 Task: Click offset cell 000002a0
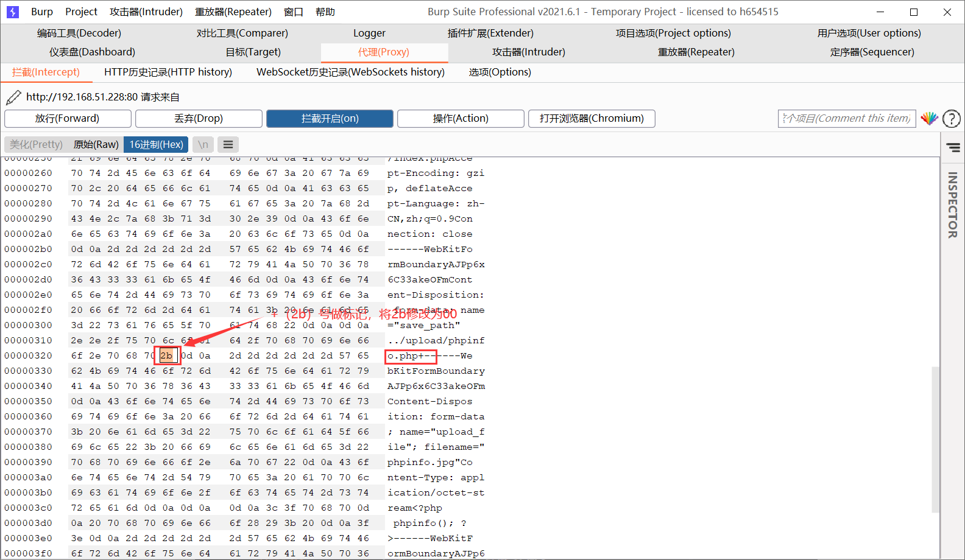point(28,234)
